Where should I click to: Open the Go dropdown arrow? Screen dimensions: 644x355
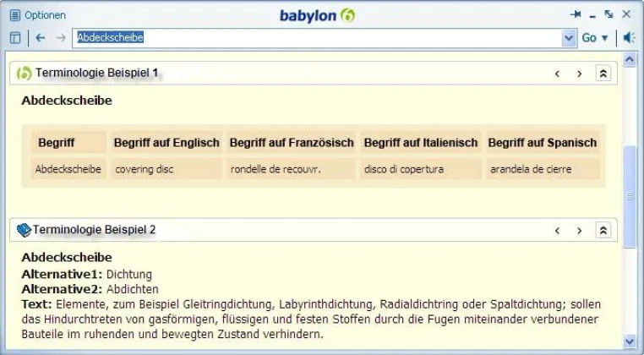point(605,38)
